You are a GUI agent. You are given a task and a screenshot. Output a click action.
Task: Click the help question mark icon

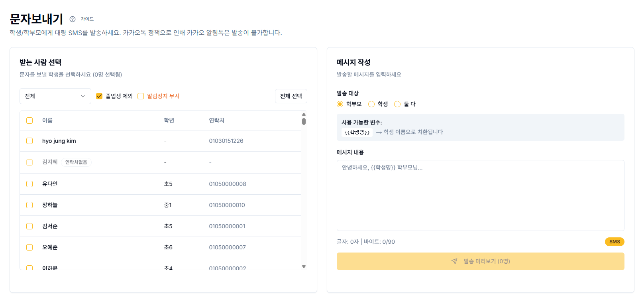point(73,19)
